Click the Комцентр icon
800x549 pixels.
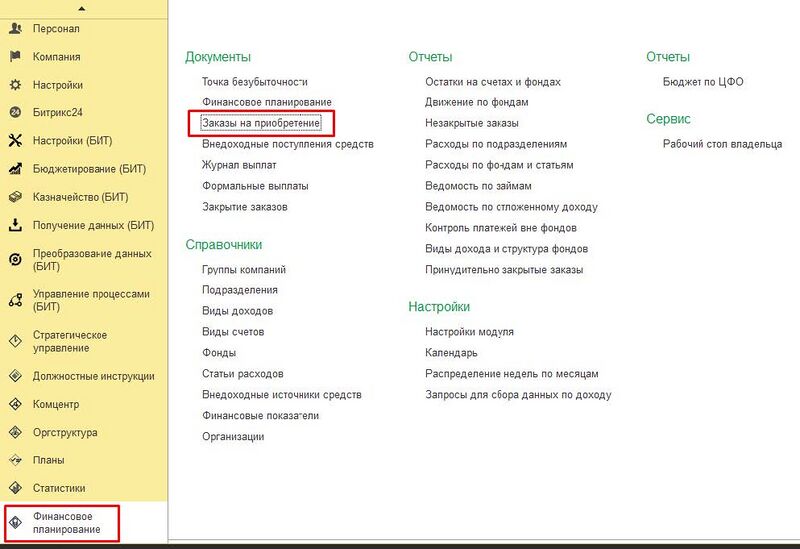coord(15,404)
